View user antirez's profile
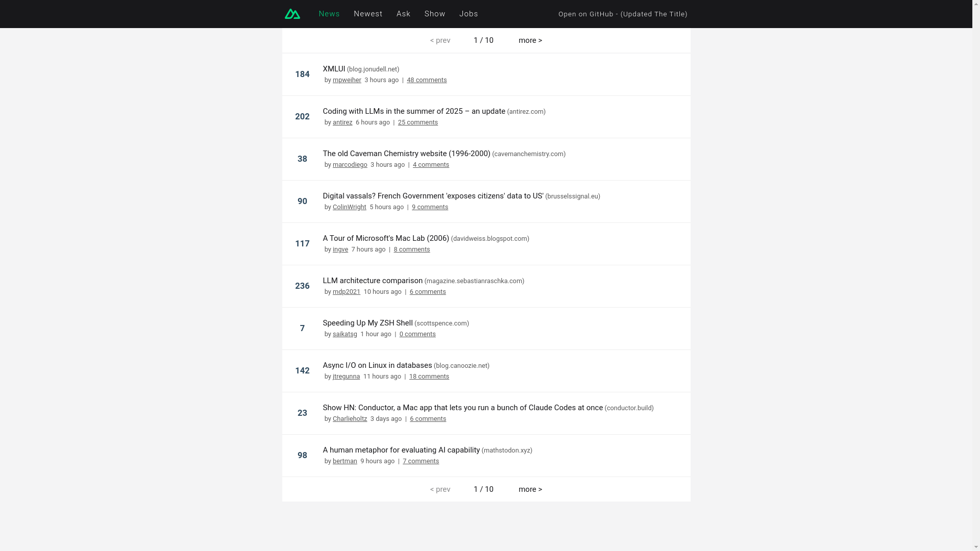This screenshot has height=551, width=980. click(342, 122)
